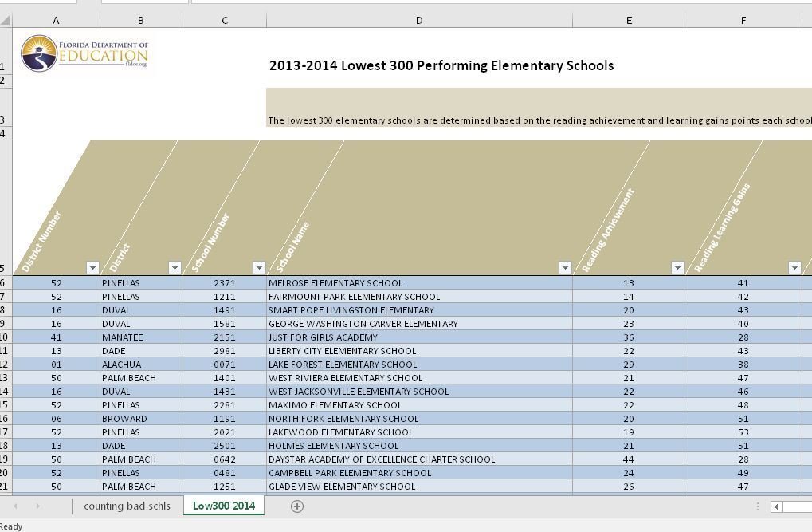Select GLADE VIEW ELEMENTARY SCHOOL cell
812x532 pixels.
click(419, 486)
